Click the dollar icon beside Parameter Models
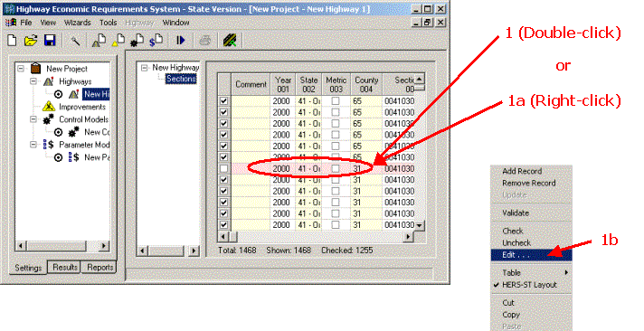Viewport: 644px width, 331px height. pos(49,145)
